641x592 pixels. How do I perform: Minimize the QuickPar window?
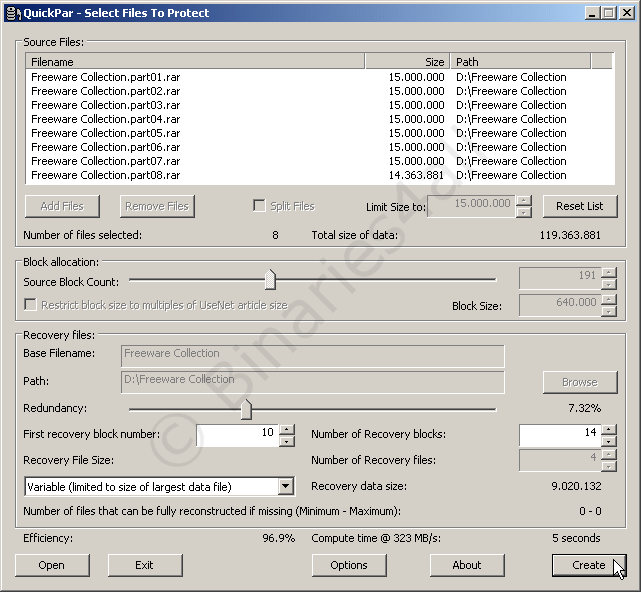[x=592, y=13]
